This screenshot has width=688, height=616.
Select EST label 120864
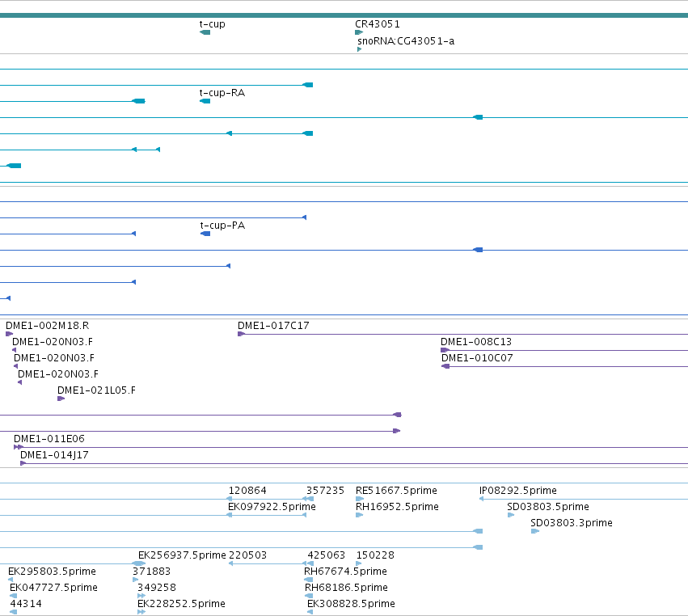pos(247,491)
